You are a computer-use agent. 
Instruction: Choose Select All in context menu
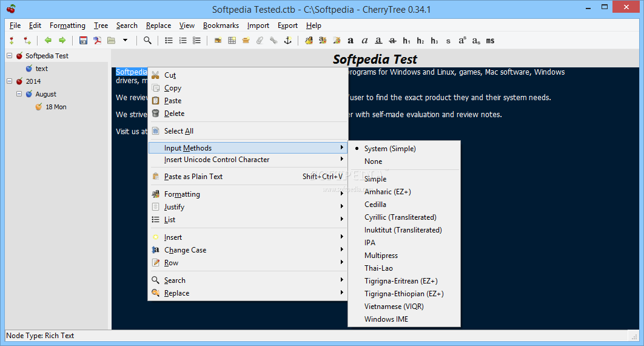coord(248,131)
